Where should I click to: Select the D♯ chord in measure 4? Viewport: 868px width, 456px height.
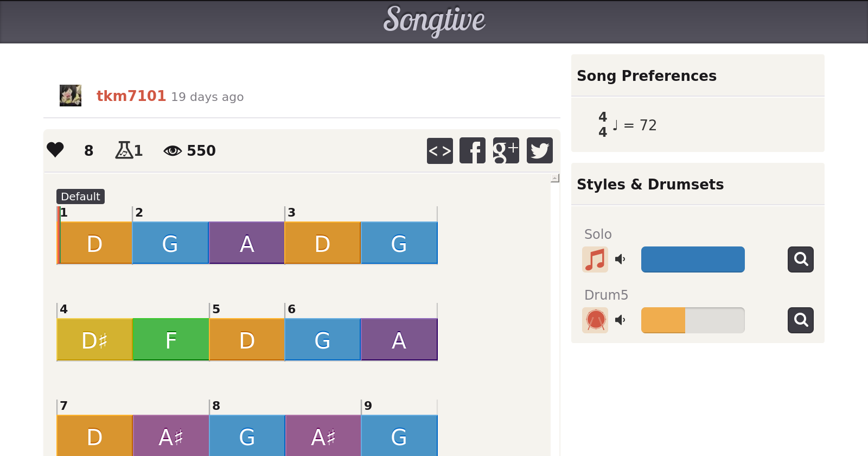(95, 340)
